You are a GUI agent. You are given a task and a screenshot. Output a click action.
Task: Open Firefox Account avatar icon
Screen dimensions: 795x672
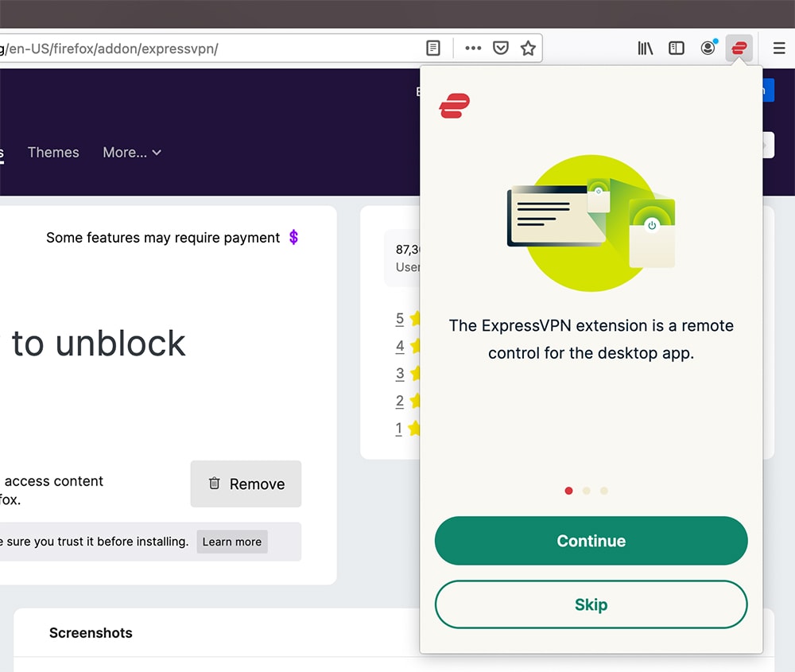(708, 48)
